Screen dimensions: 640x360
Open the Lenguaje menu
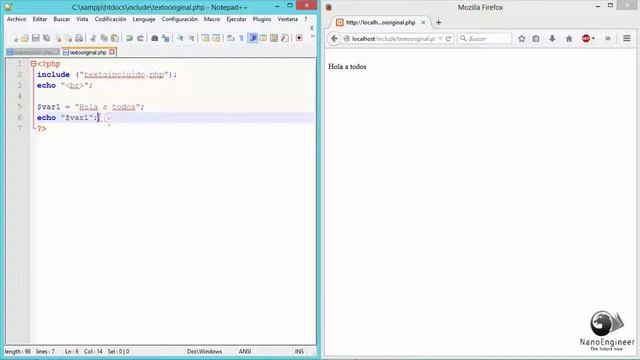[x=144, y=19]
